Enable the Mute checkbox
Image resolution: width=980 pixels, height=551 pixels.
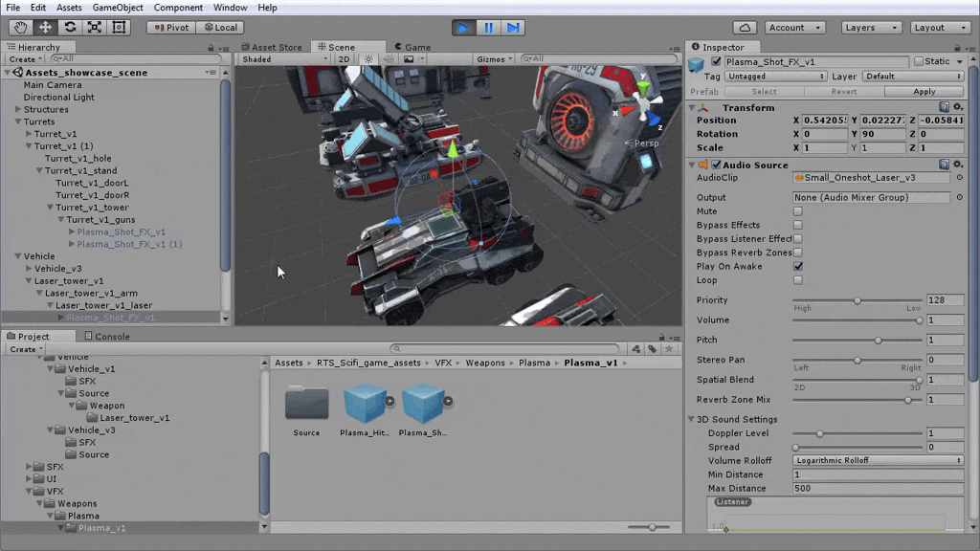pyautogui.click(x=798, y=211)
